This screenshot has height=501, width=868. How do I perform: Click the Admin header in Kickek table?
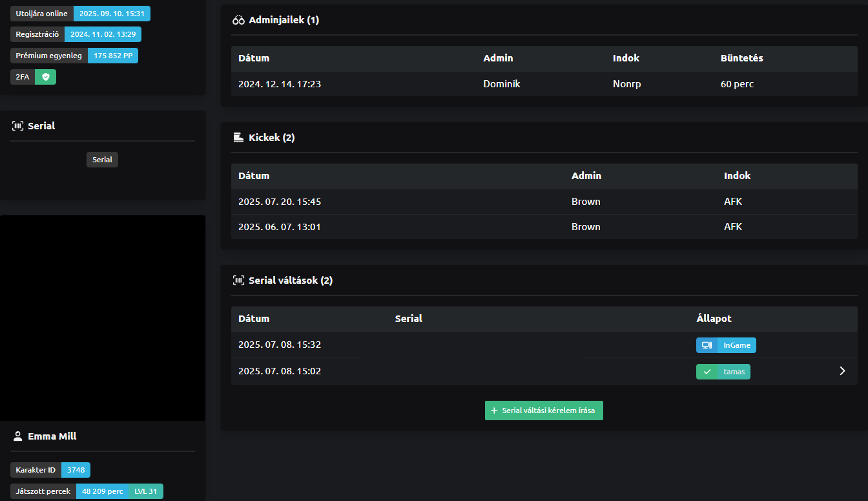[586, 176]
